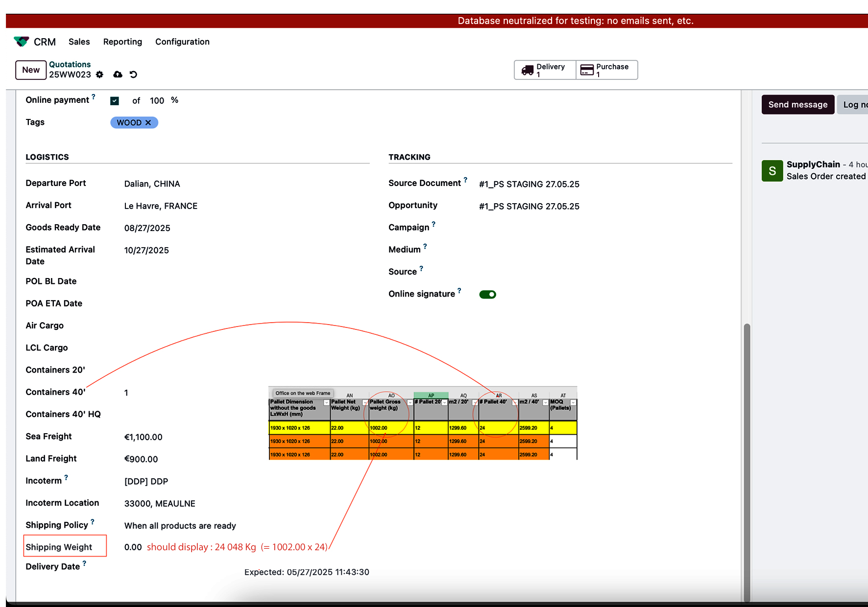Remove the WOOD tag with its X
This screenshot has height=607, width=868.
click(x=148, y=123)
